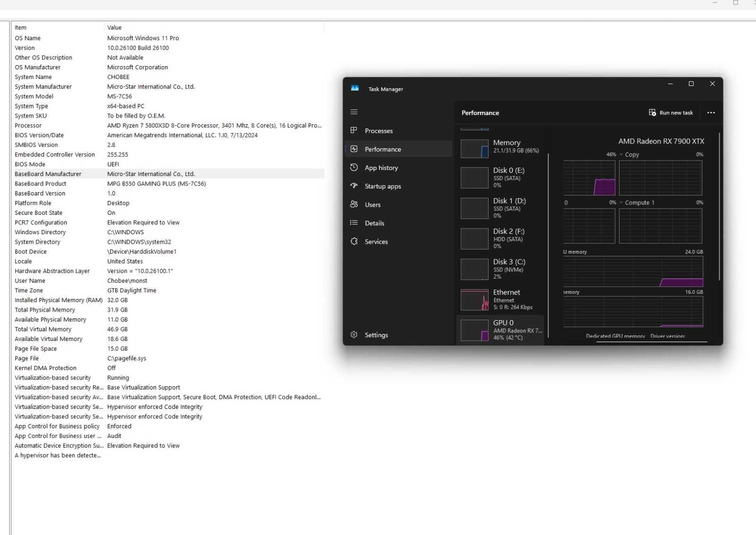Select the Ethernet graph thumbnail
756x535 pixels.
click(474, 300)
